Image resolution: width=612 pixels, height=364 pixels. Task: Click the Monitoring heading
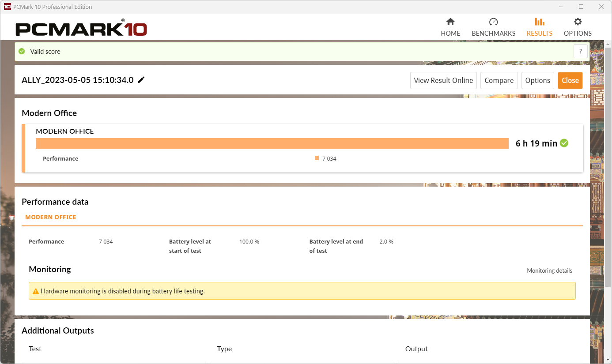(50, 269)
